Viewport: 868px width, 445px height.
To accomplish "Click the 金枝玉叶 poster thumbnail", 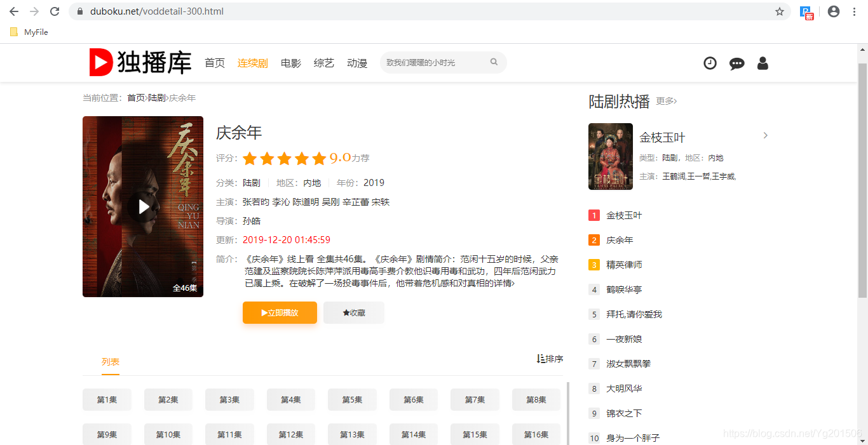I will tap(611, 156).
